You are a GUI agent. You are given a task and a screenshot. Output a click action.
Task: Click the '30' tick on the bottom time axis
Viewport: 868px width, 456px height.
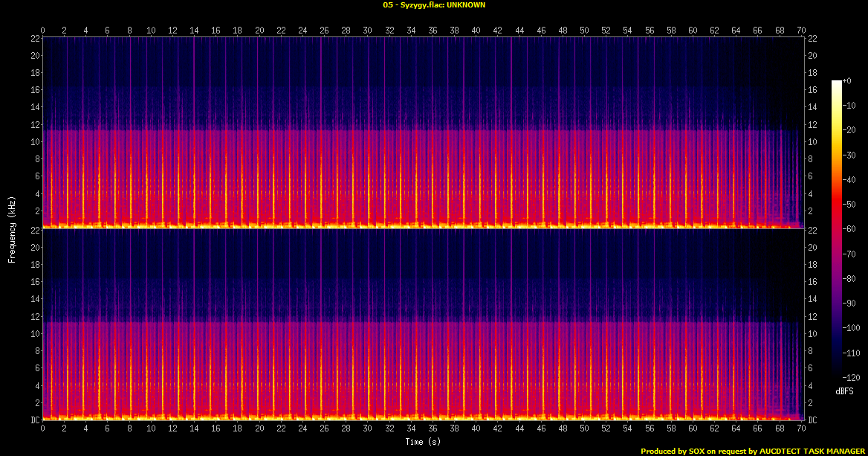[367, 429]
